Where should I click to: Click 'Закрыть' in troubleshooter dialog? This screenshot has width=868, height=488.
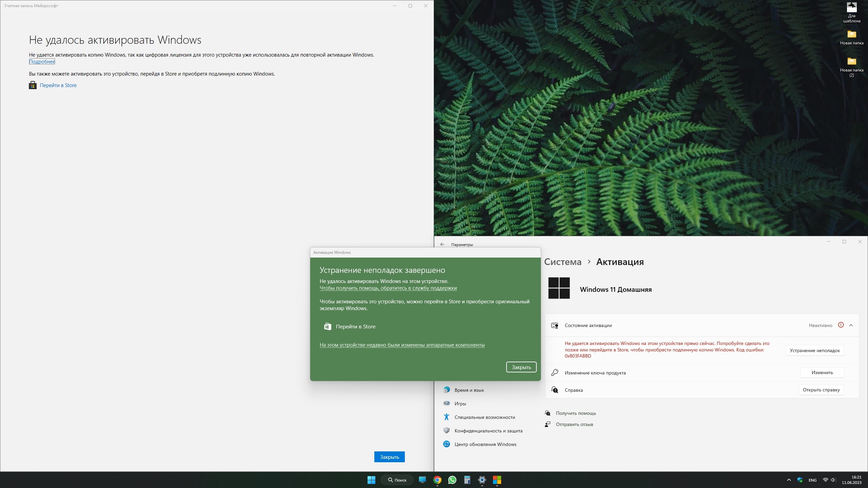521,367
